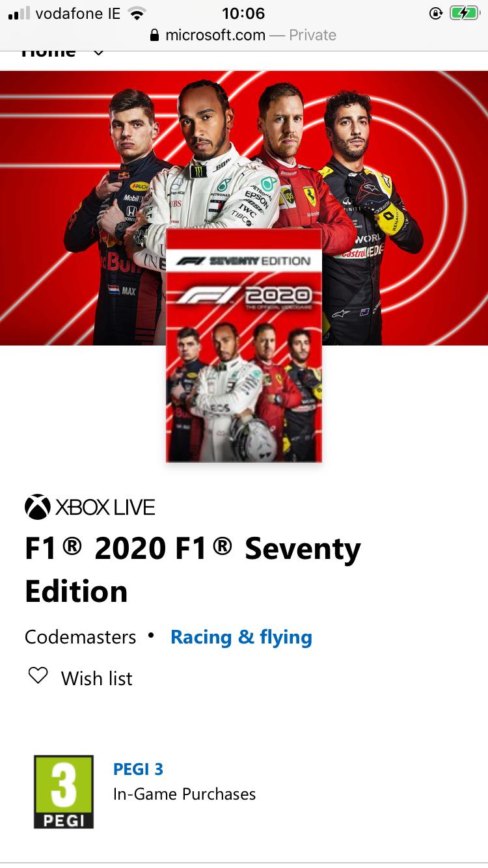Open the F1 2020 box art thumbnail
The image size is (488, 868).
[x=244, y=346]
